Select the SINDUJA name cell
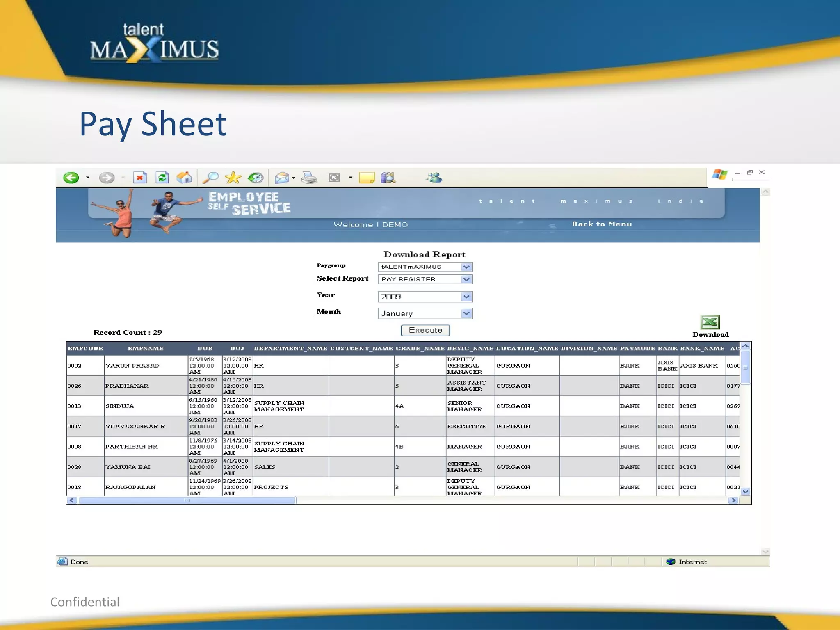Screen dimensions: 840x630 tap(146, 406)
